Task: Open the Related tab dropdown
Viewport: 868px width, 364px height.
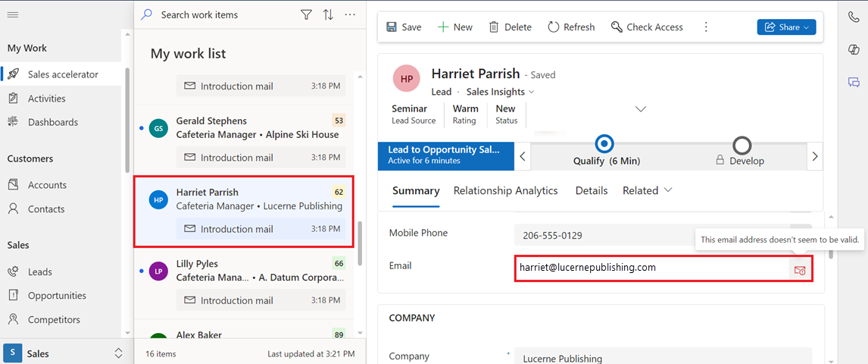Action: 648,190
